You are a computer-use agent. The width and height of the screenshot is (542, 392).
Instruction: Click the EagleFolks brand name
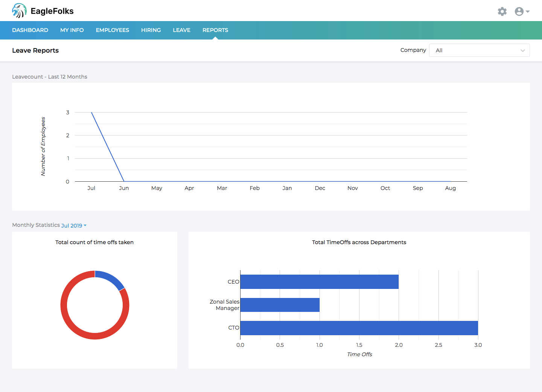[x=52, y=11]
